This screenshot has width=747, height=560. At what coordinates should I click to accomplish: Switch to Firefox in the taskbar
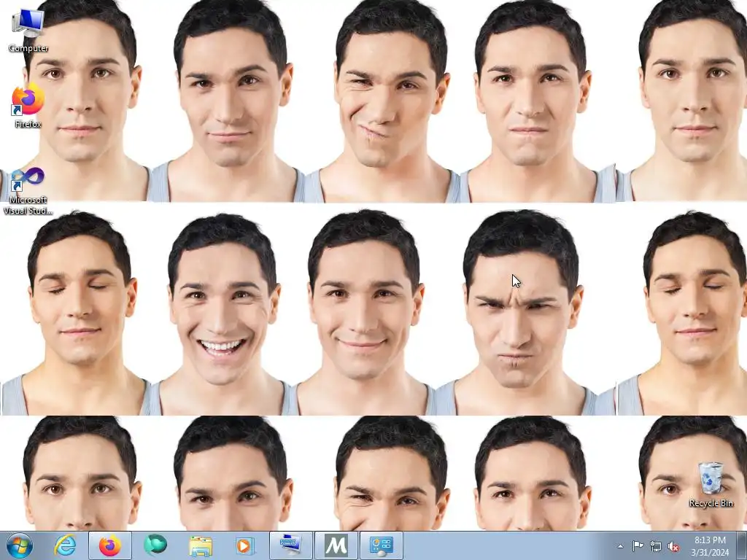pos(109,545)
